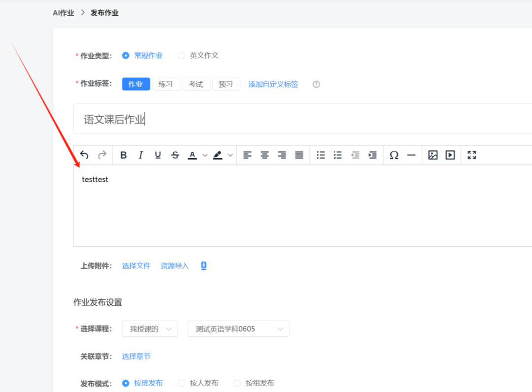Screen dimensions: 532x392
Task: Choose the 作业 tag
Action: pos(136,84)
